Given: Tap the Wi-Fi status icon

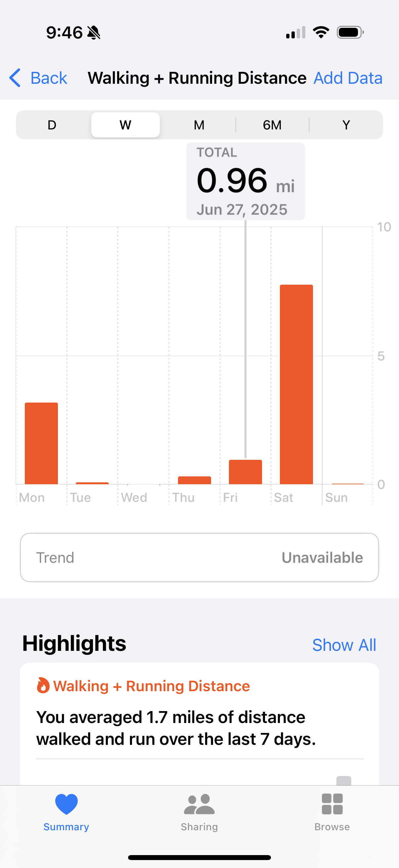Looking at the screenshot, I should (x=321, y=32).
